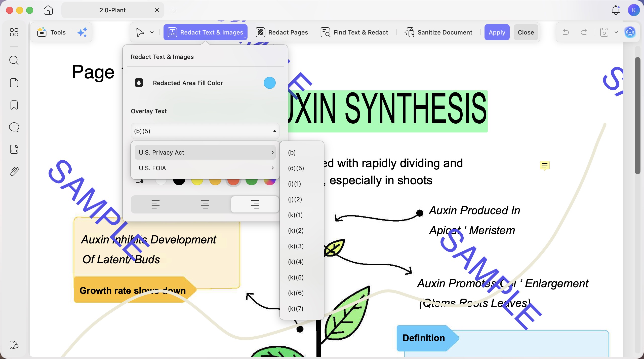Viewport: 644px width, 359px height.
Task: Open the user account avatar K
Action: (634, 10)
